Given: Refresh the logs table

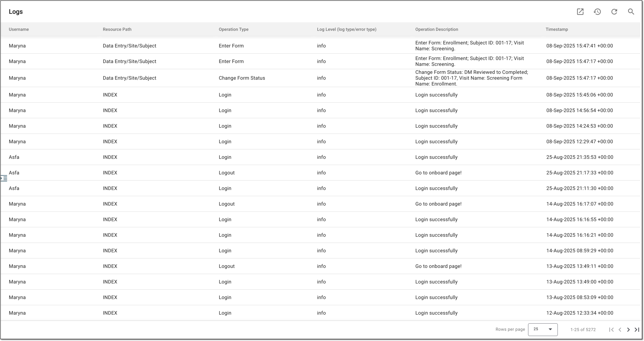Looking at the screenshot, I should (x=614, y=12).
